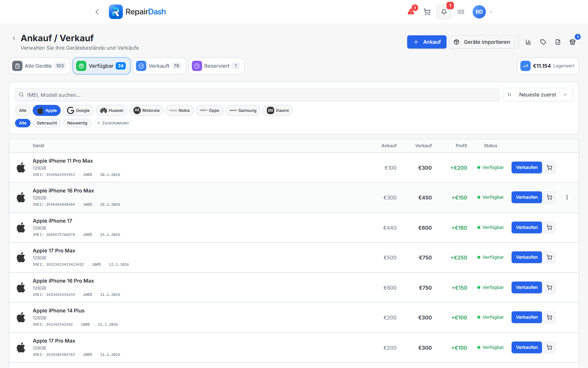Click the Gerät column header

click(39, 146)
